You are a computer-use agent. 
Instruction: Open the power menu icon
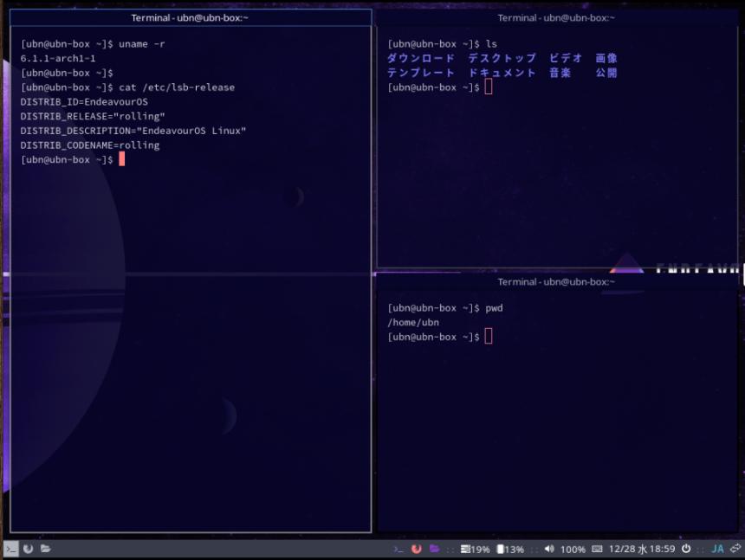coord(686,549)
